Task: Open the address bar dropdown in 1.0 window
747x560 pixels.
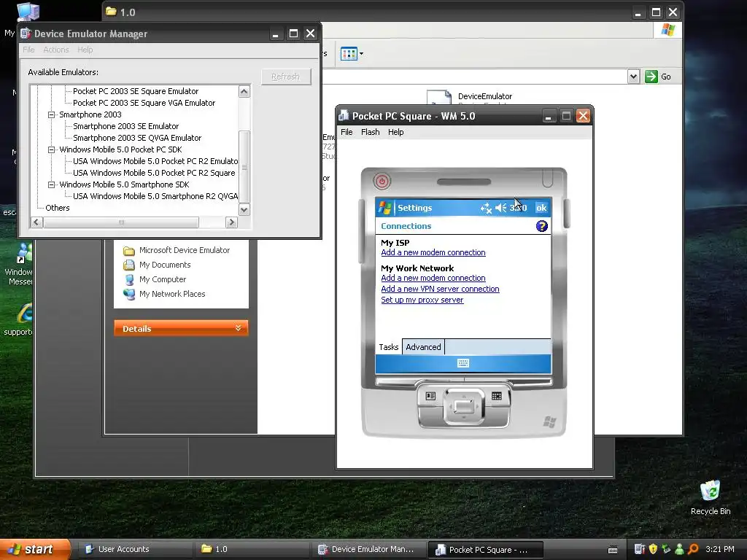Action: 633,77
